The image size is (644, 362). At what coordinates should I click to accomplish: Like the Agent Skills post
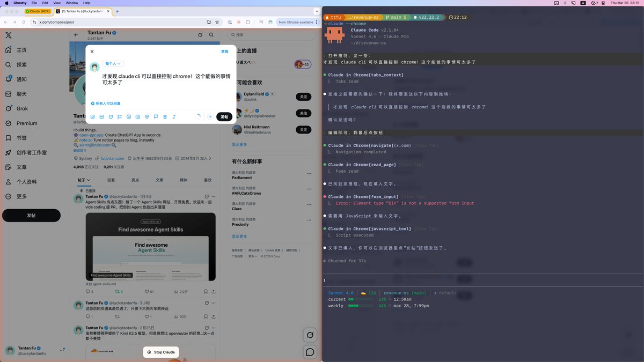click(149, 292)
